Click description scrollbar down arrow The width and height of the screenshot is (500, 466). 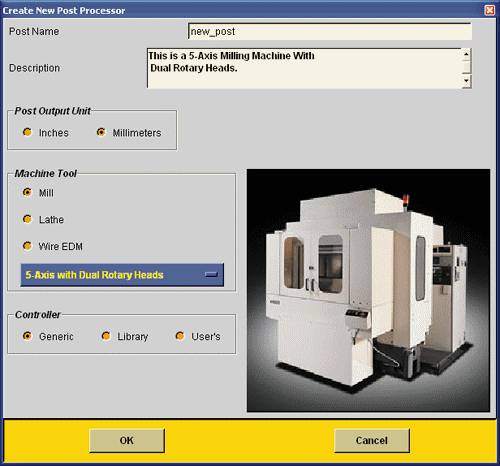[x=467, y=81]
